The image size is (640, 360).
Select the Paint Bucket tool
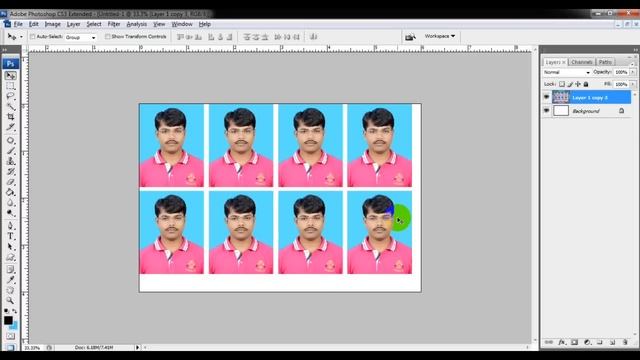point(11,192)
